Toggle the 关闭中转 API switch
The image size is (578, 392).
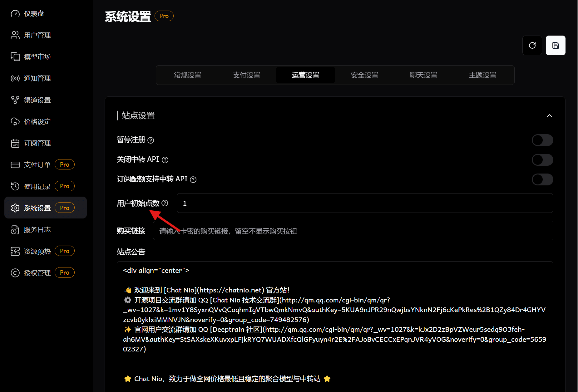pyautogui.click(x=542, y=160)
